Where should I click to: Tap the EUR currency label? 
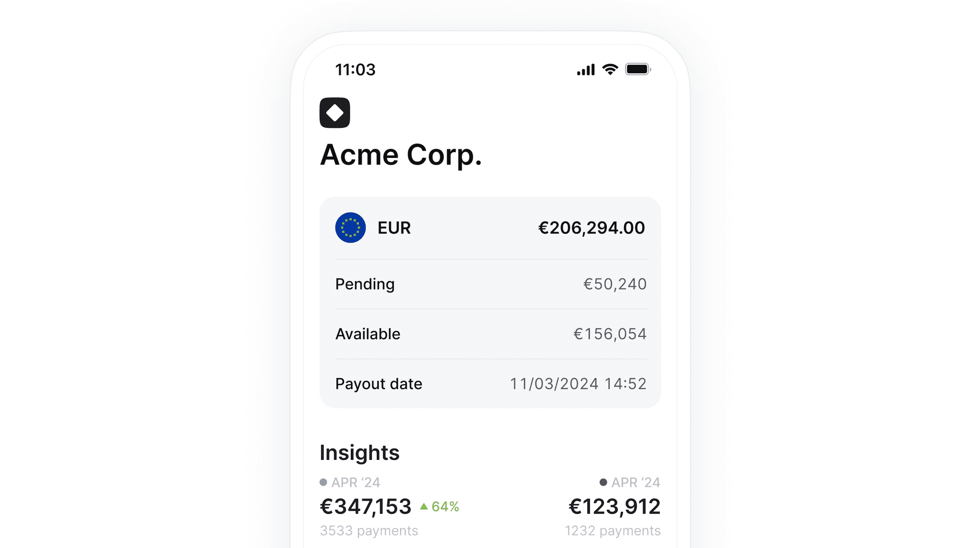394,228
